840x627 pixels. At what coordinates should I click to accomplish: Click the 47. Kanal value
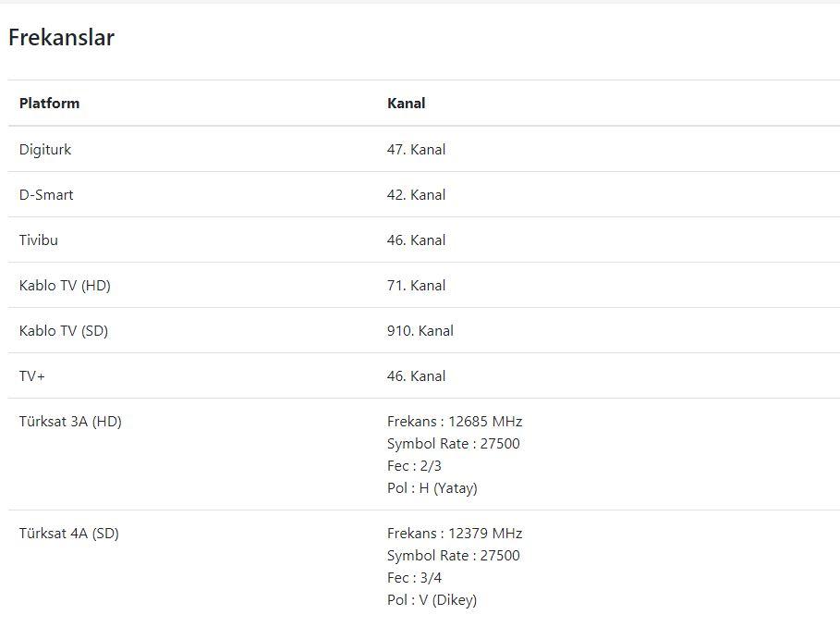416,150
